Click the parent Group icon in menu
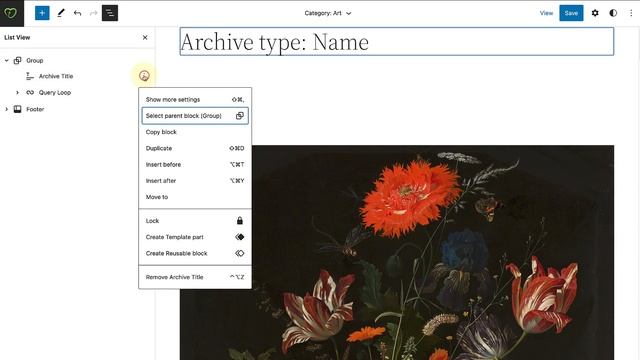This screenshot has width=640, height=360. pos(240,116)
